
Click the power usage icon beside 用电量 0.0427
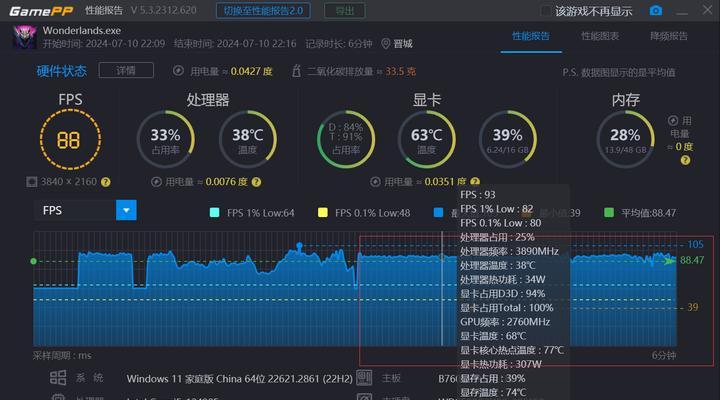[x=178, y=71]
